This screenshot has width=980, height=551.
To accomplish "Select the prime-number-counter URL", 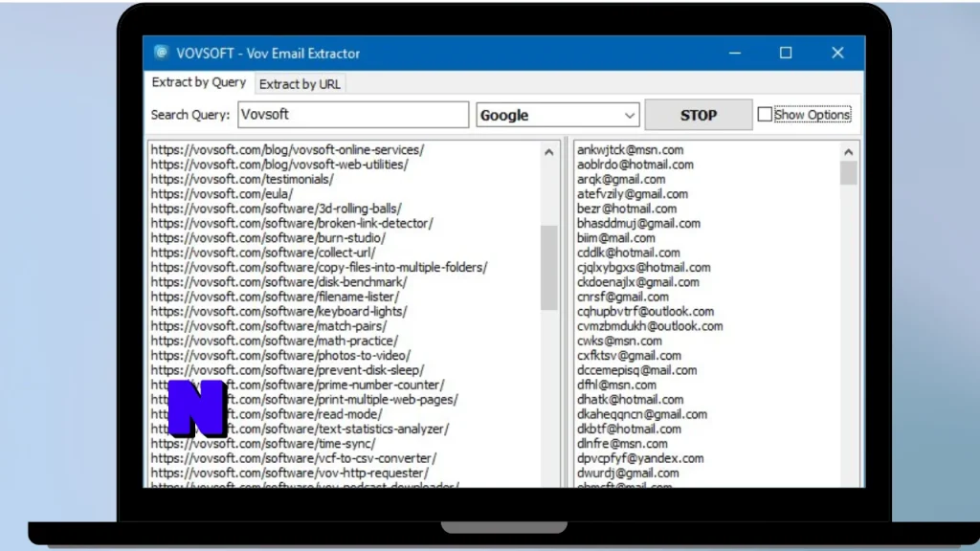I will click(x=298, y=385).
